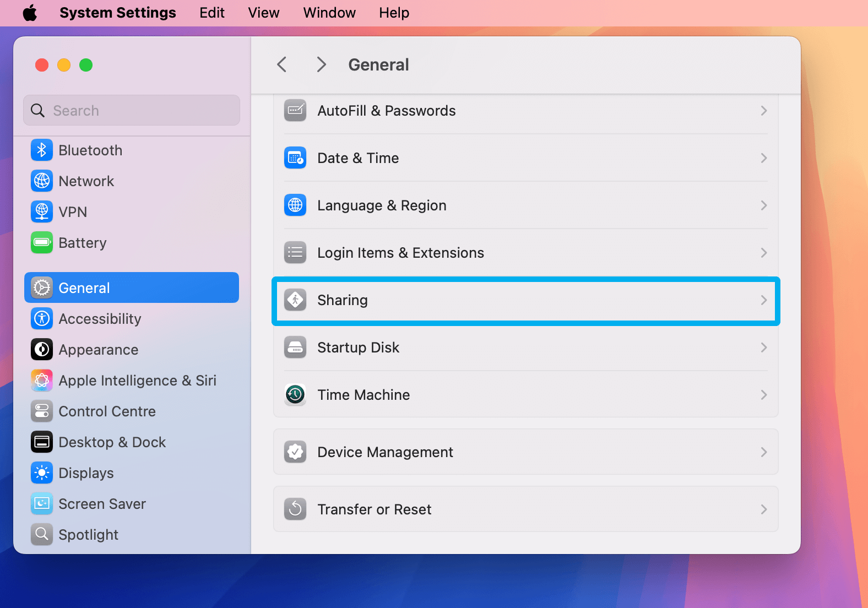Viewport: 868px width, 608px height.
Task: Open the Help menu
Action: pyautogui.click(x=394, y=13)
